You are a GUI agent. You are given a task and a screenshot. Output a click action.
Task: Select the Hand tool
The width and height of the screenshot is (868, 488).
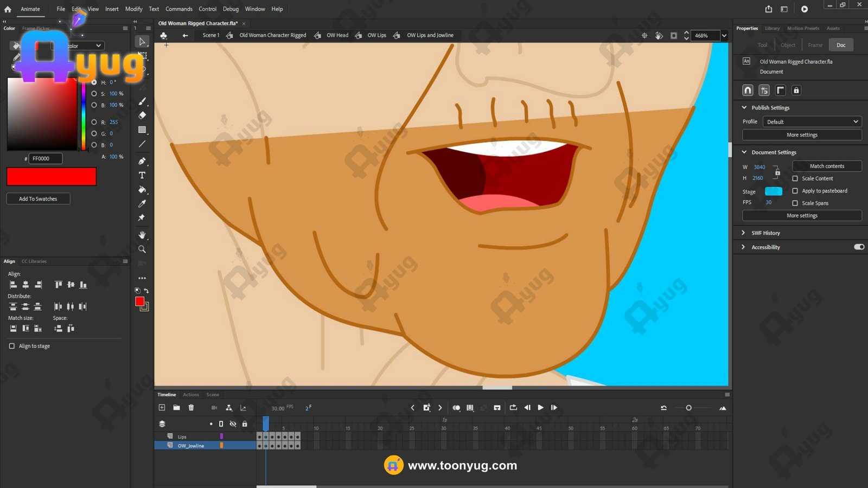142,235
